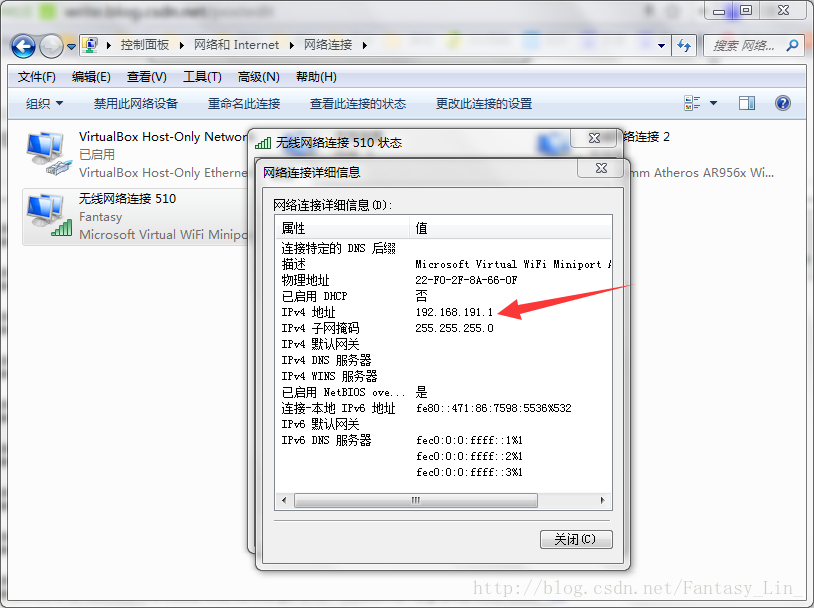Change the view with the views icon

[x=692, y=103]
